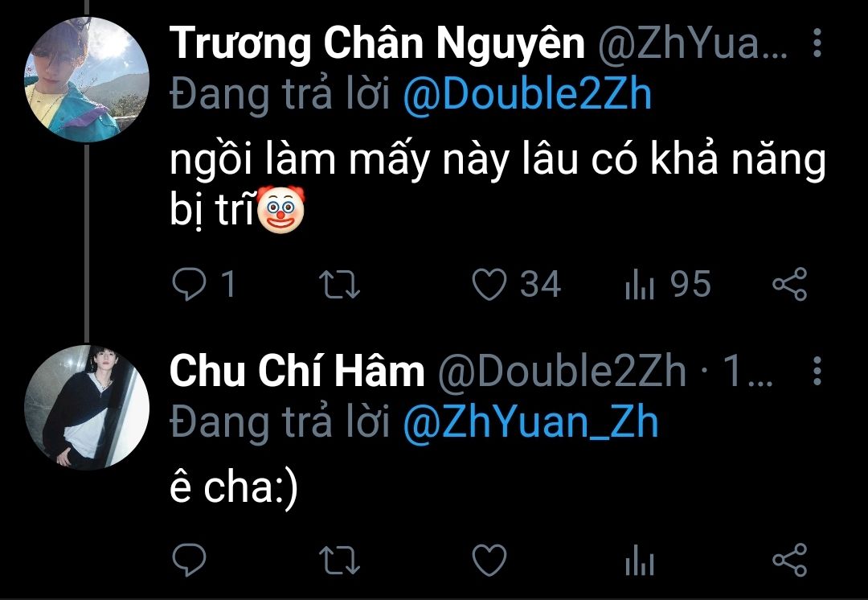This screenshot has width=868, height=600.
Task: Open the Trương Chân Nguyên display name
Action: (x=377, y=43)
